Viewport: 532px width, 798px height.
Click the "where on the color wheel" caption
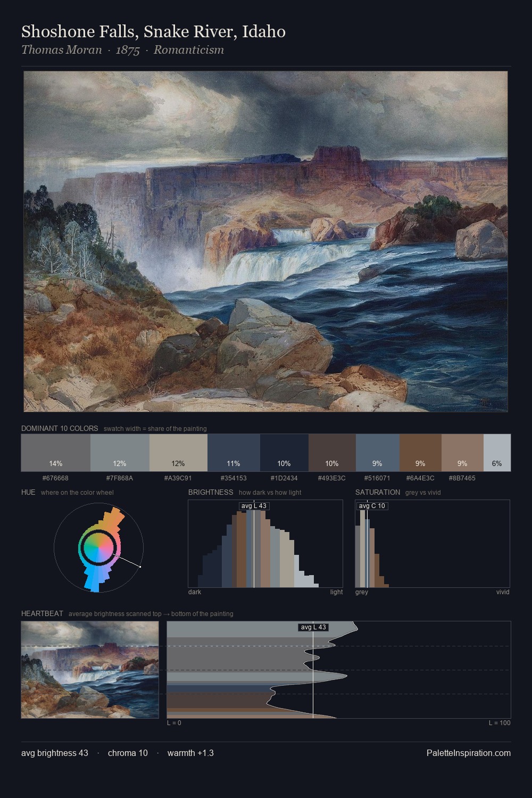(77, 493)
